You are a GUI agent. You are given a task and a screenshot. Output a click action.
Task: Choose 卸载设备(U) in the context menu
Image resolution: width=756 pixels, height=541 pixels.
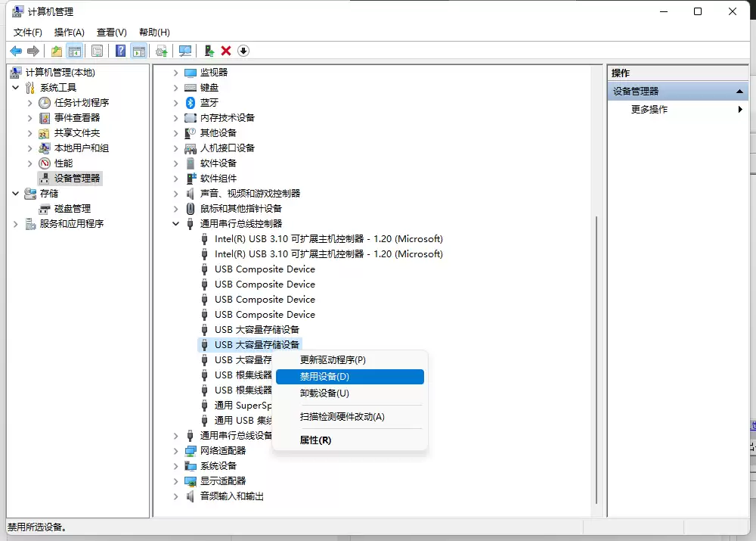[324, 393]
